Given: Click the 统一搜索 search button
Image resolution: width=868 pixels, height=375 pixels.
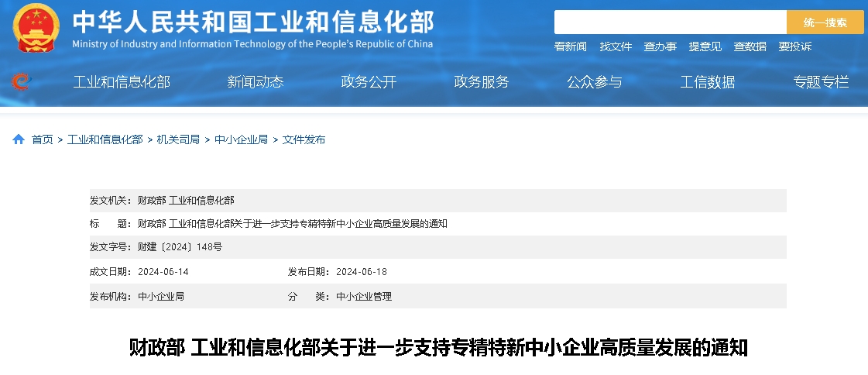Looking at the screenshot, I should [825, 22].
